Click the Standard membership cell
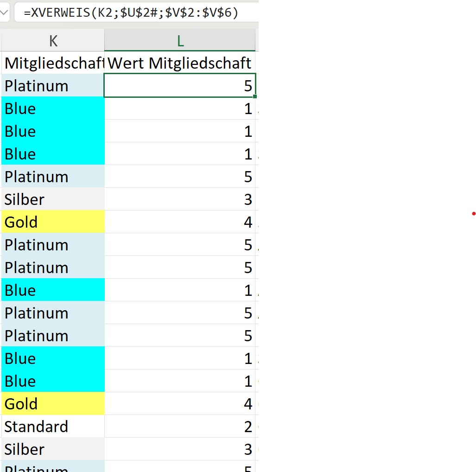 [x=53, y=427]
